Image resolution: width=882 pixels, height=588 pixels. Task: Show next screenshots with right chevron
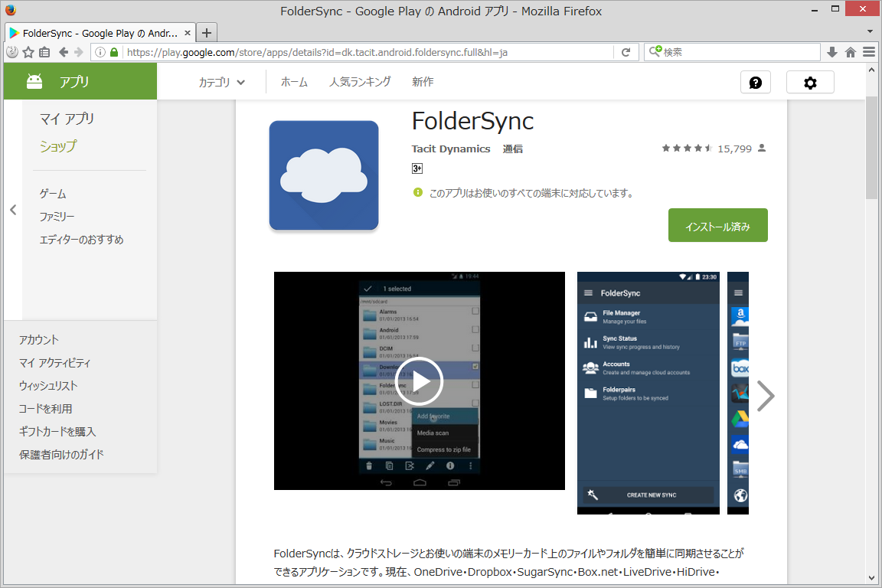[766, 396]
